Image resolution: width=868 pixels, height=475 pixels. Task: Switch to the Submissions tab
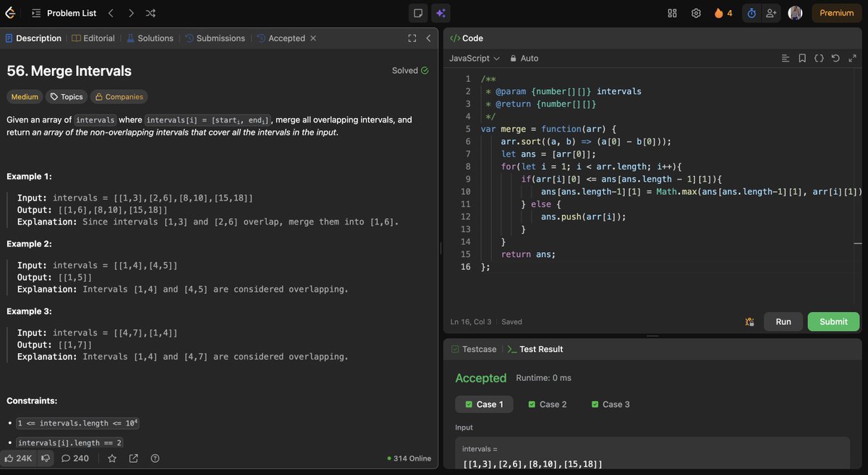coord(215,38)
